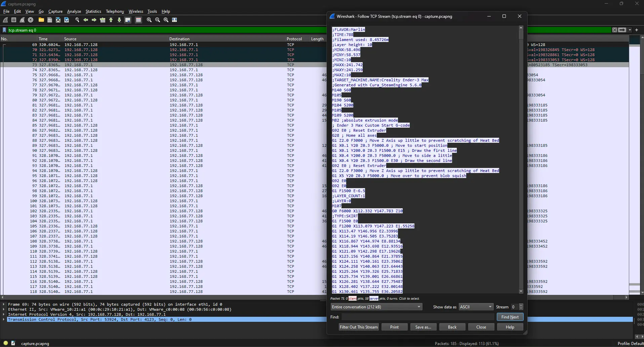Viewport: 644px width, 347px height.
Task: Stop the running capture
Action: [14, 20]
